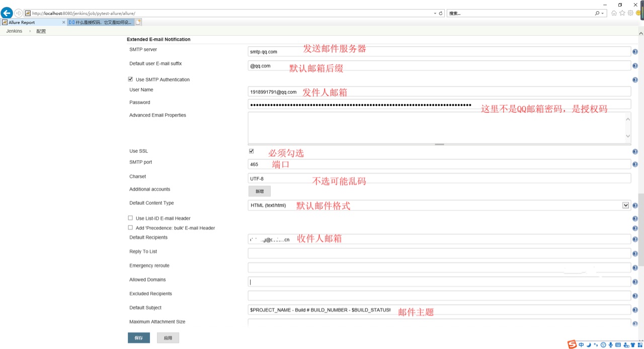Open help icon for Reply To List
The width and height of the screenshot is (644, 349).
[x=635, y=254]
